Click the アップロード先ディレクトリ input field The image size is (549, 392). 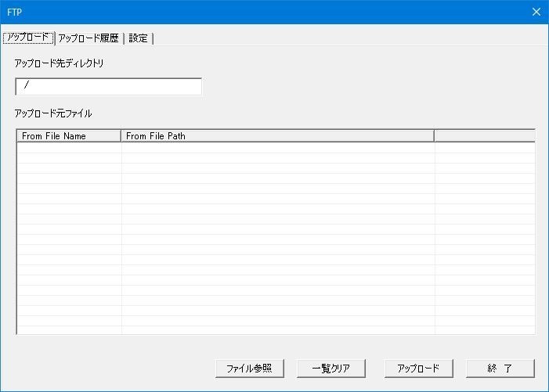tap(109, 86)
